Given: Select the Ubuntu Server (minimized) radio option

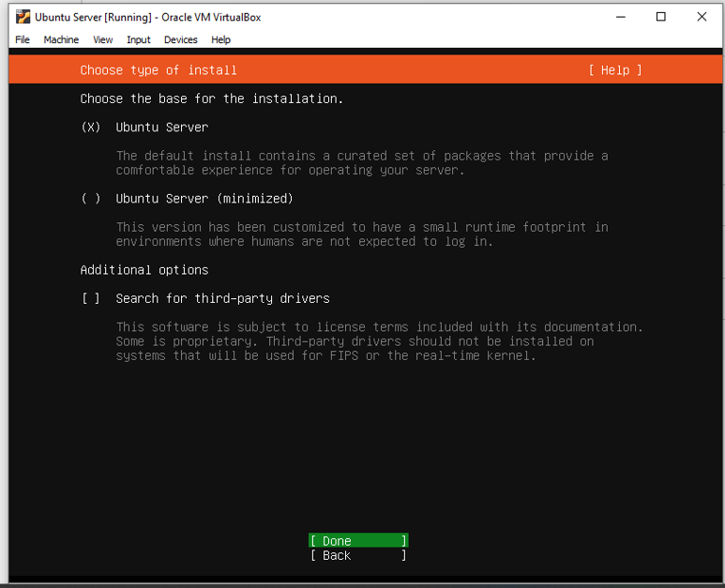Looking at the screenshot, I should 91,199.
